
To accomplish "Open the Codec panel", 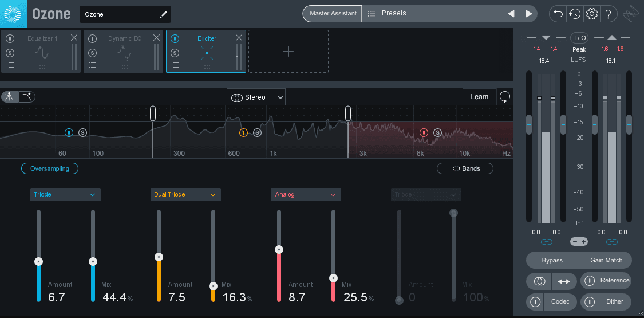I will coord(560,302).
